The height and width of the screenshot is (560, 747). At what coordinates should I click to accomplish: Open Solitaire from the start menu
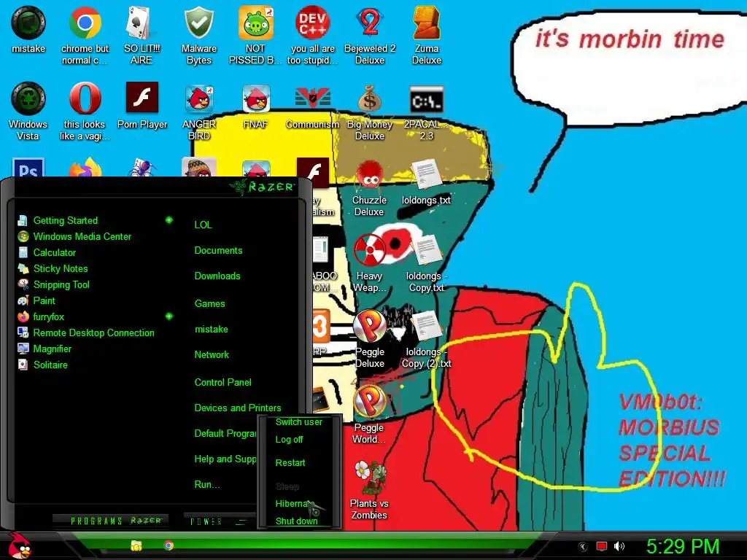click(x=42, y=365)
